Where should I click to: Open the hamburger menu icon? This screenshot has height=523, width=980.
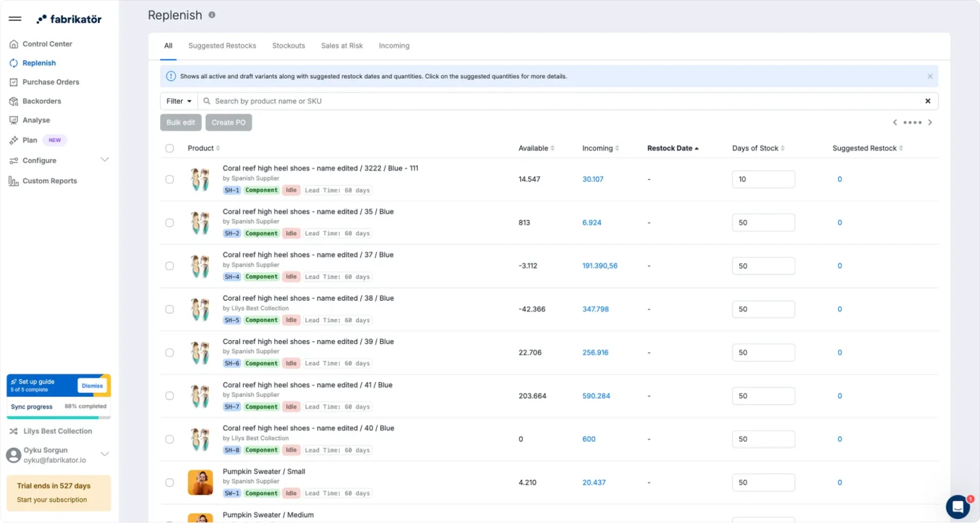(15, 19)
